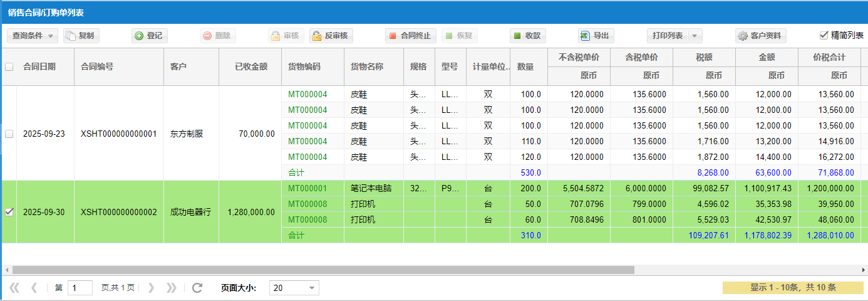Open 客户资料 with the gear icon

[743, 36]
